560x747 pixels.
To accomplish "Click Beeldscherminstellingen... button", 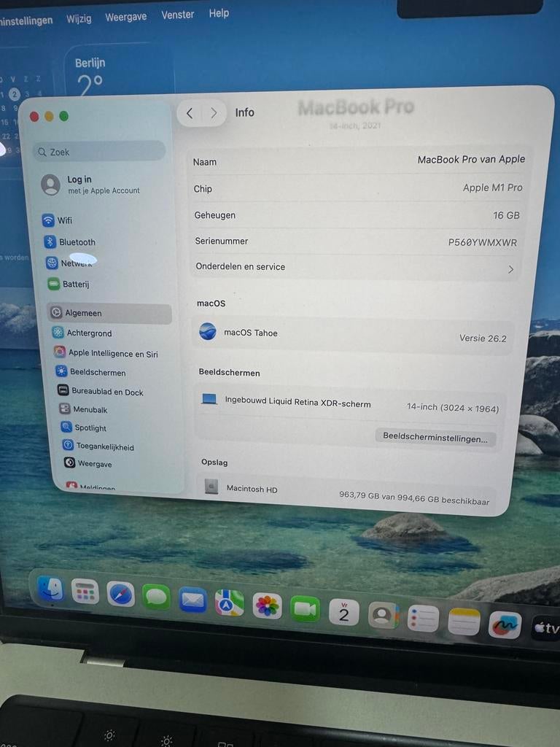I will pos(435,438).
